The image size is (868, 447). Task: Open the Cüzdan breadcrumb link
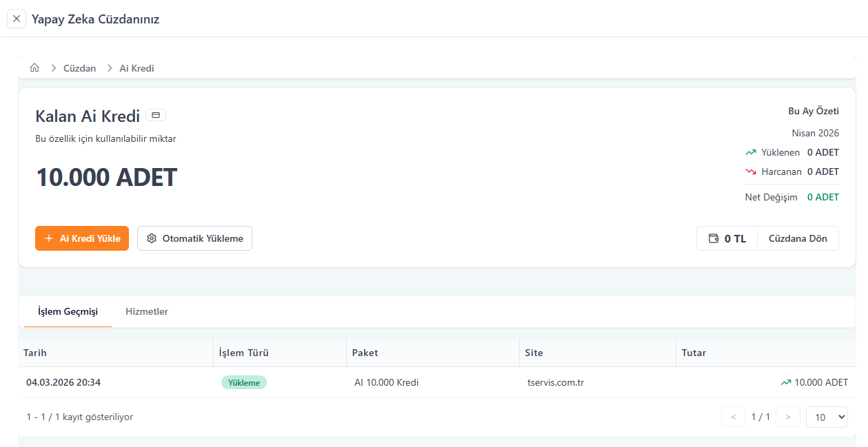(x=79, y=68)
